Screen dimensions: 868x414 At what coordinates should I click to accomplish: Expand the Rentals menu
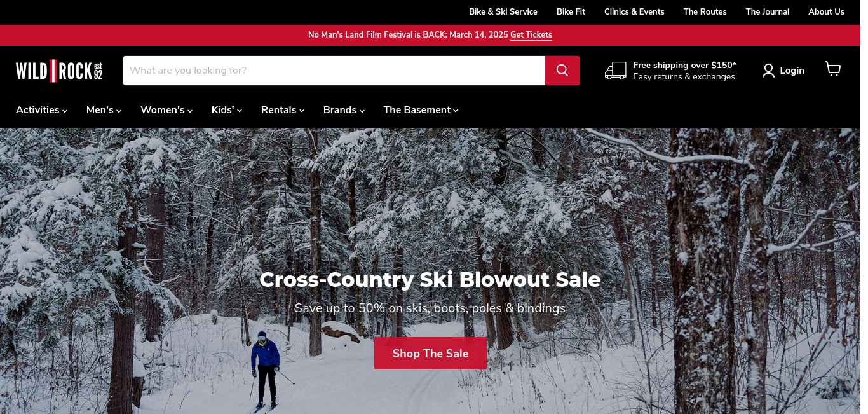[x=283, y=110]
